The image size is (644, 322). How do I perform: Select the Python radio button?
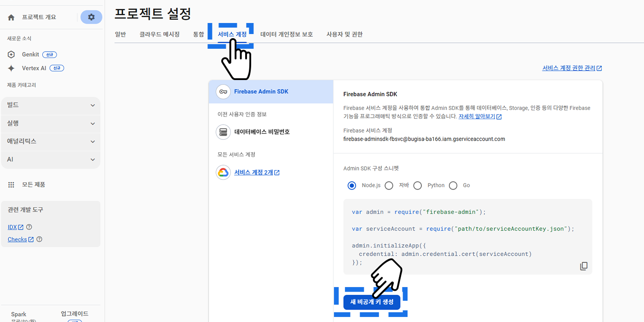click(x=418, y=185)
